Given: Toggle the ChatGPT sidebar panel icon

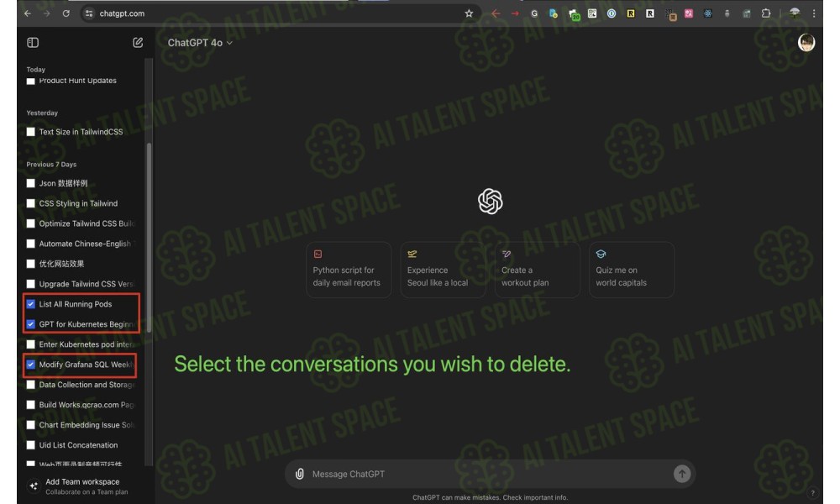Looking at the screenshot, I should (x=33, y=42).
